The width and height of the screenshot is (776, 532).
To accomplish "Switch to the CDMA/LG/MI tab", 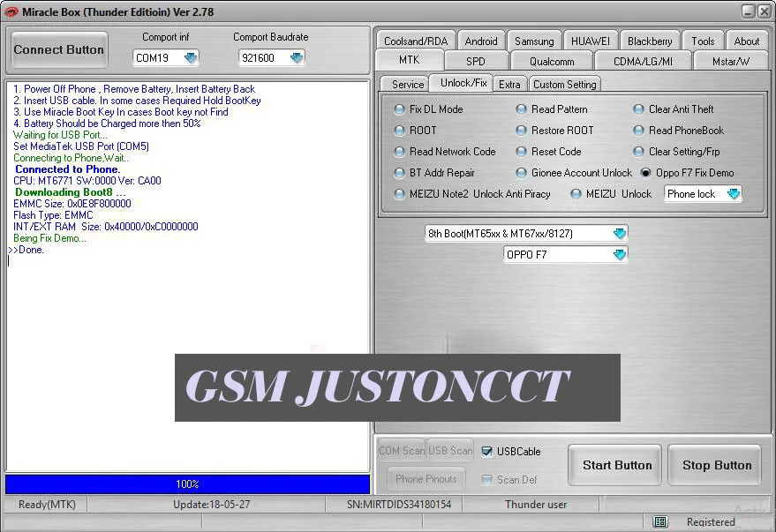I will (643, 61).
